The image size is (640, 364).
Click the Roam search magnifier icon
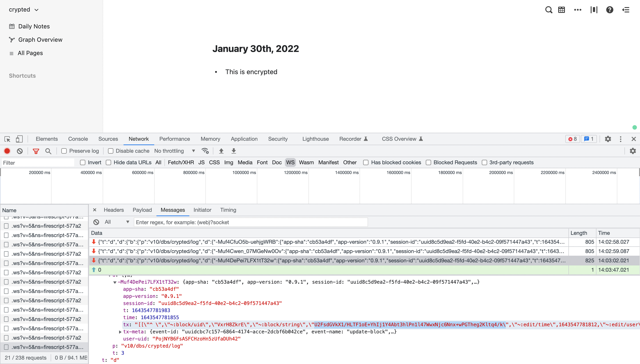pos(548,10)
